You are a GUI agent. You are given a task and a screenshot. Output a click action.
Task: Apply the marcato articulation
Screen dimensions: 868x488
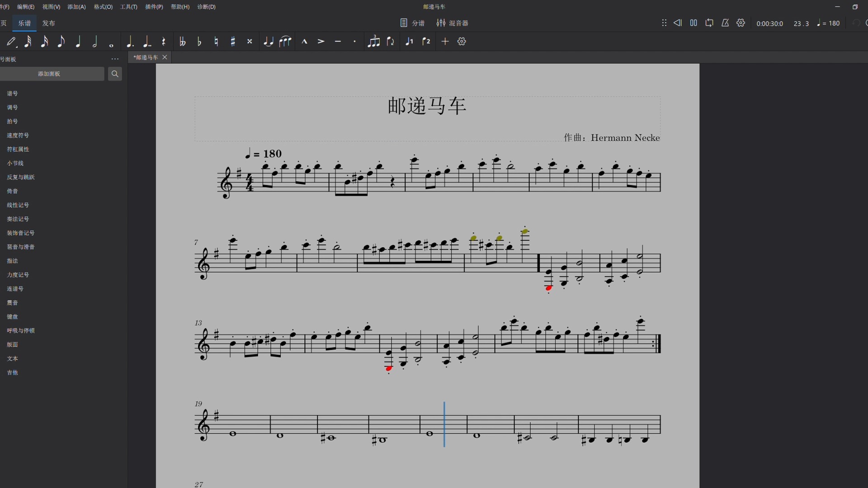coord(304,42)
